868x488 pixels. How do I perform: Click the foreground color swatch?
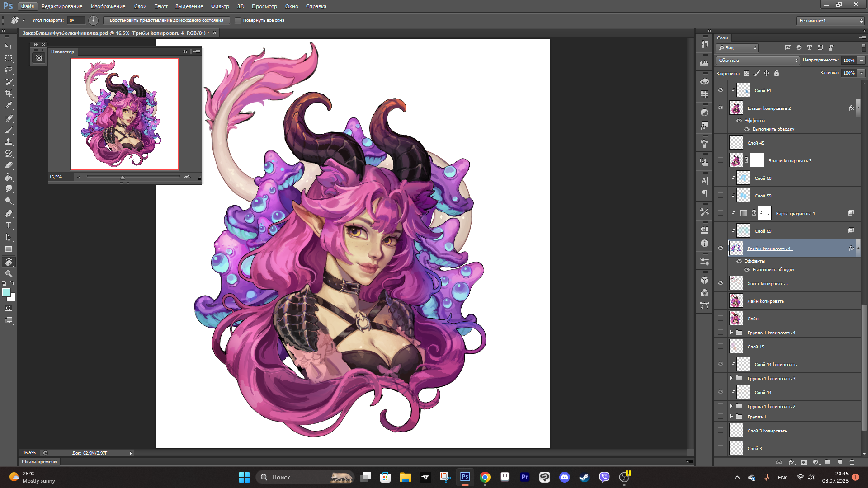(x=6, y=292)
